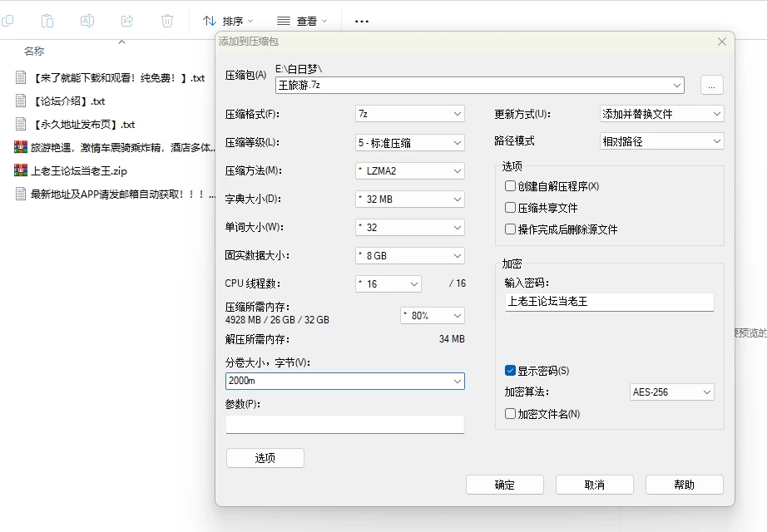Screen dimensions: 767x532
Task: Click the Paste clipboard icon in Explorer toolbar
Action: click(x=47, y=21)
